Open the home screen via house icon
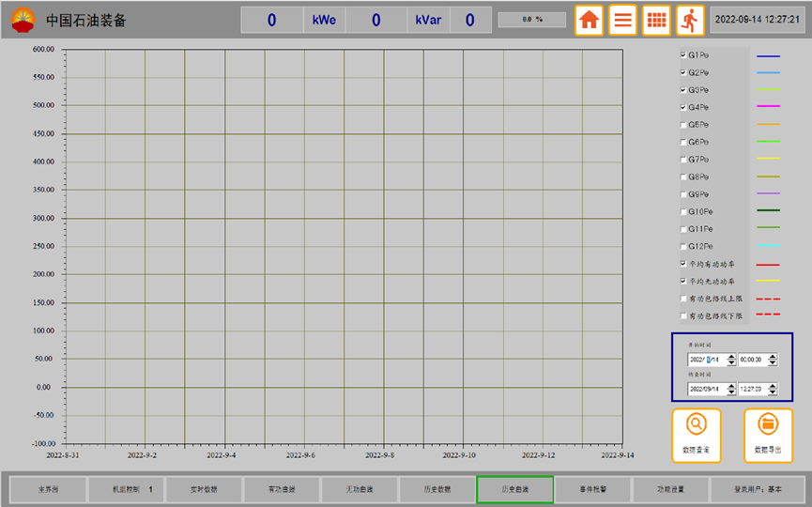The height and width of the screenshot is (507, 812). (589, 21)
